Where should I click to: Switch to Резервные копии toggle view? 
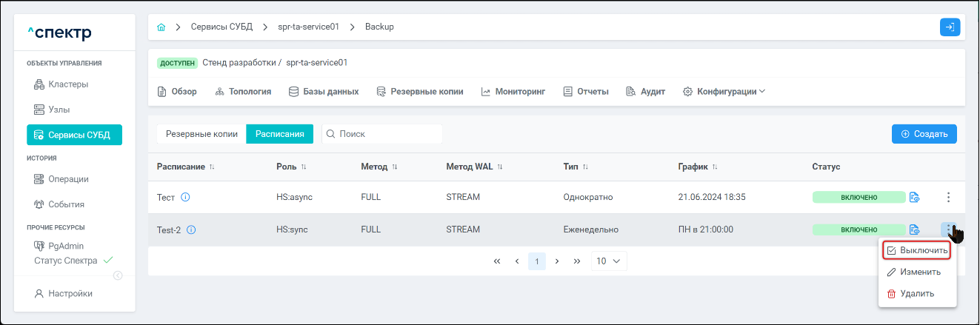(x=201, y=134)
